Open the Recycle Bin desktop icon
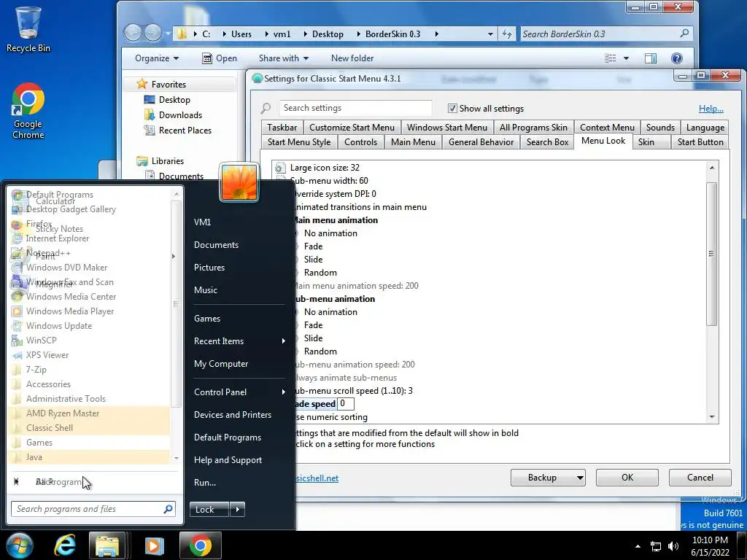747x560 pixels. tap(28, 29)
